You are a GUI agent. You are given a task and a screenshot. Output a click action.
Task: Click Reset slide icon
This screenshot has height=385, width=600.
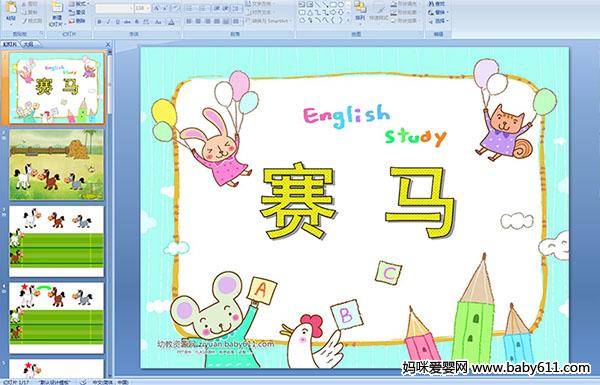pyautogui.click(x=72, y=12)
